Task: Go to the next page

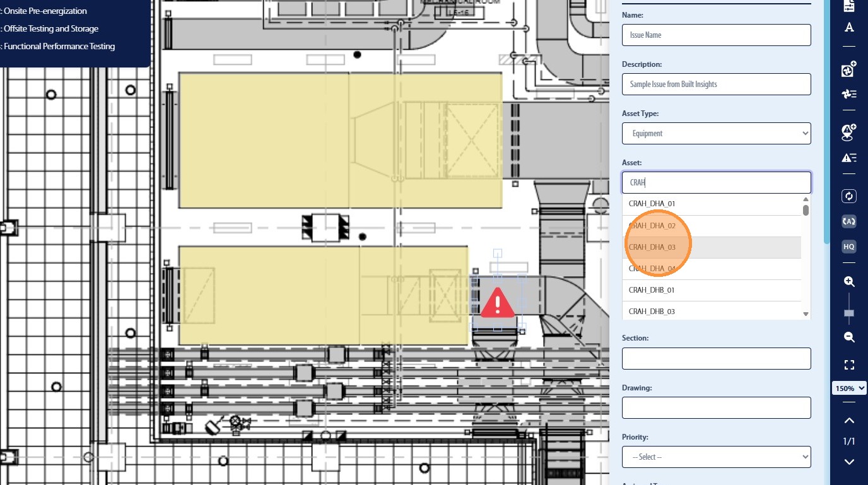Action: [x=849, y=462]
